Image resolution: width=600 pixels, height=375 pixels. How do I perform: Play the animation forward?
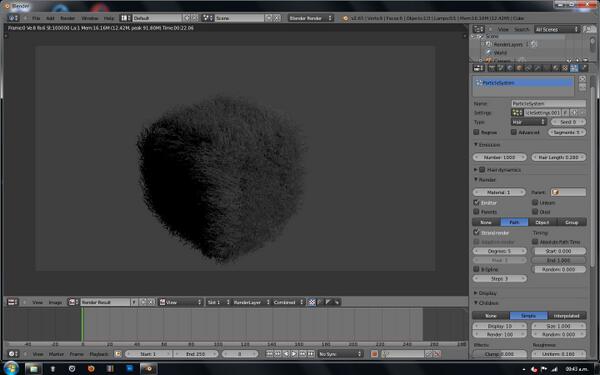pyautogui.click(x=294, y=354)
